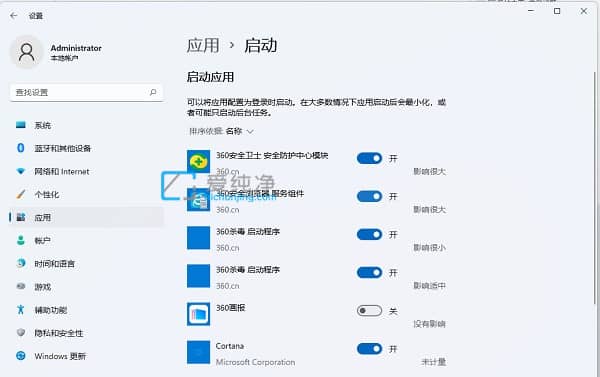Click the Wi-Fi icon for 网络和 Internet
The height and width of the screenshot is (377, 600).
21,171
